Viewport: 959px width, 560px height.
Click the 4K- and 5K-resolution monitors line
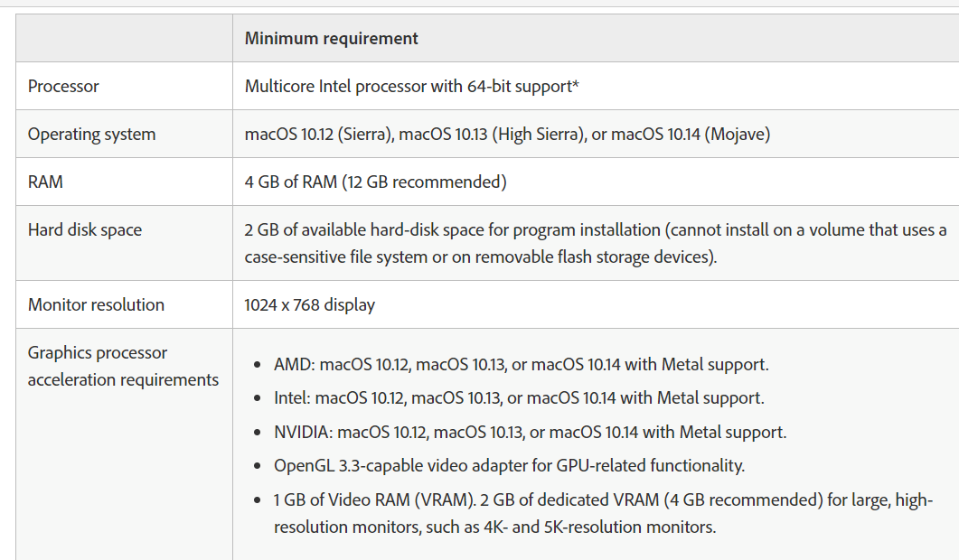coord(494,527)
